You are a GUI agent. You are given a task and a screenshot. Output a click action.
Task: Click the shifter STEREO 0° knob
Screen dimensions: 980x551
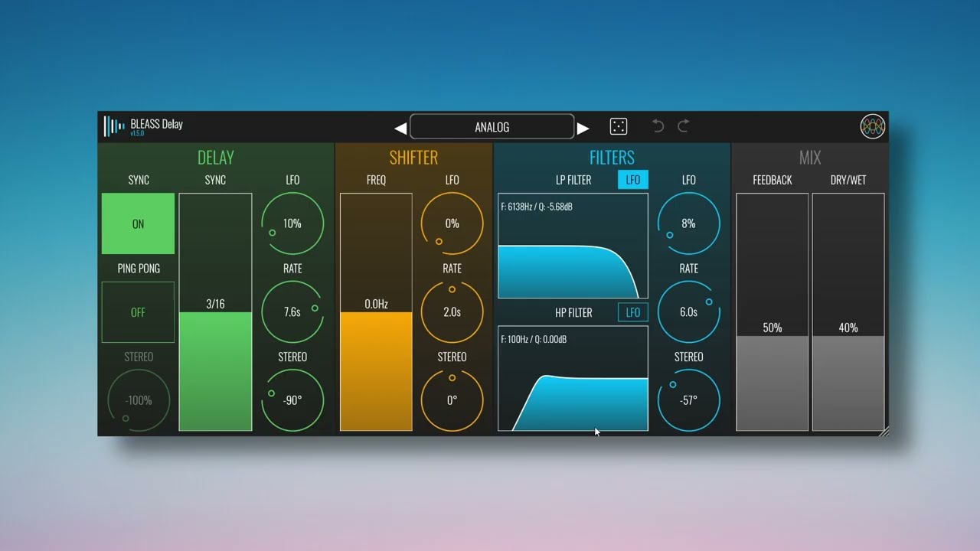point(452,400)
